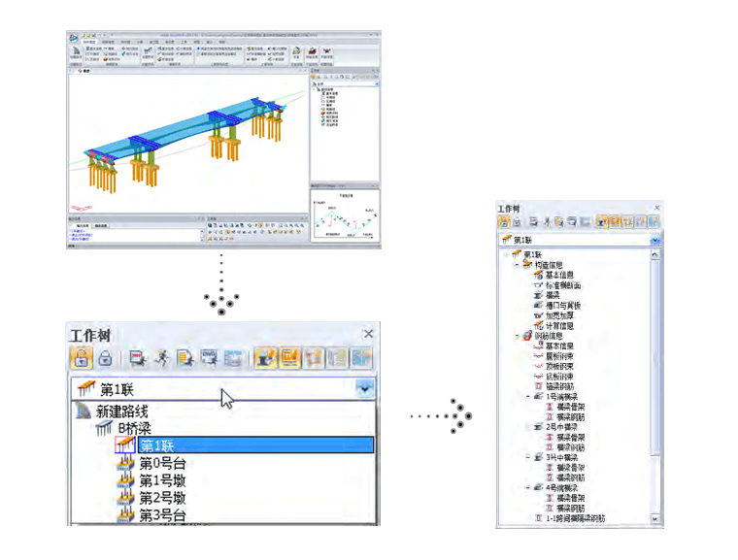Select 槽口与翼板 in the right tree
The image size is (738, 560).
point(563,306)
